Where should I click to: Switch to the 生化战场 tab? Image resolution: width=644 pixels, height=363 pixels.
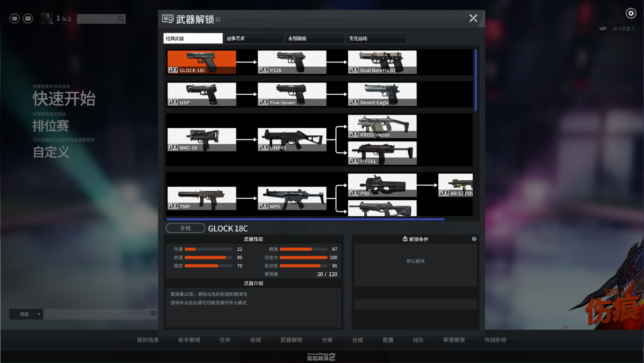click(376, 38)
